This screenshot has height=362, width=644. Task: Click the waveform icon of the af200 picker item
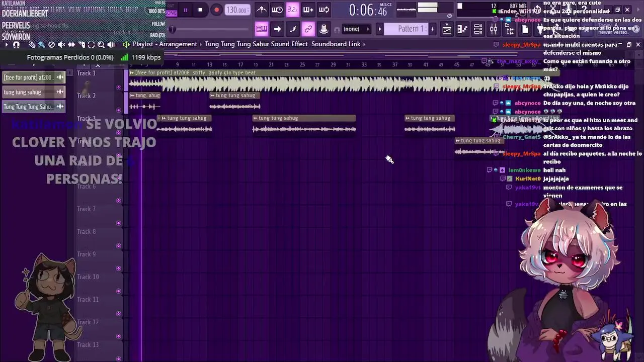(60, 77)
